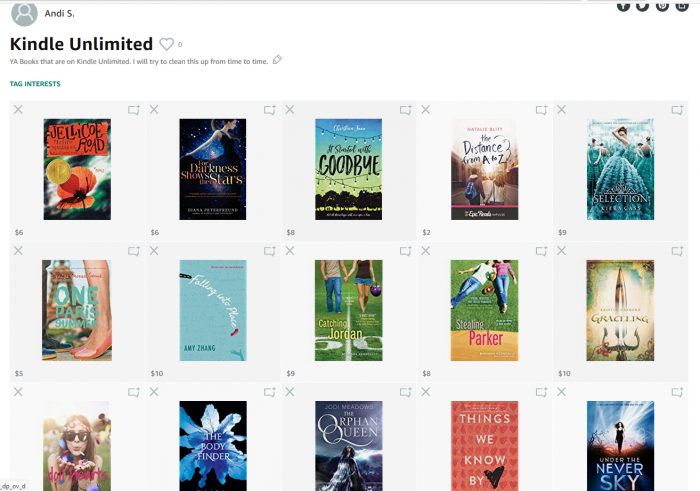700x491 pixels.
Task: Open the TAG INTERESTS link
Action: tap(35, 83)
